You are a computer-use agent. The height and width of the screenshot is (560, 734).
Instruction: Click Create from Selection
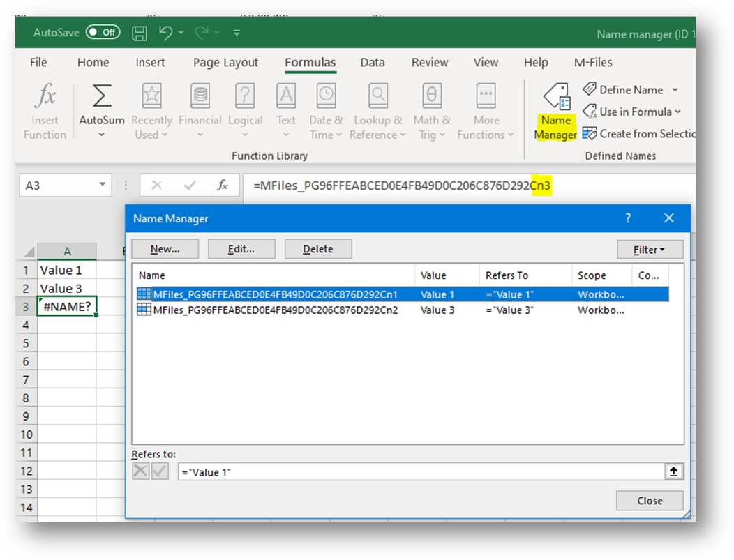coord(639,134)
